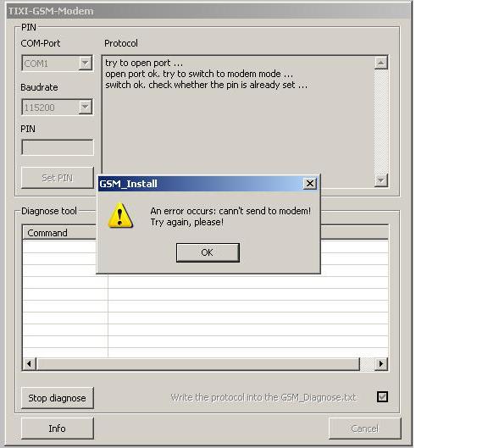Image resolution: width=488 pixels, height=448 pixels.
Task: Click the Set PIN button
Action: pos(58,178)
